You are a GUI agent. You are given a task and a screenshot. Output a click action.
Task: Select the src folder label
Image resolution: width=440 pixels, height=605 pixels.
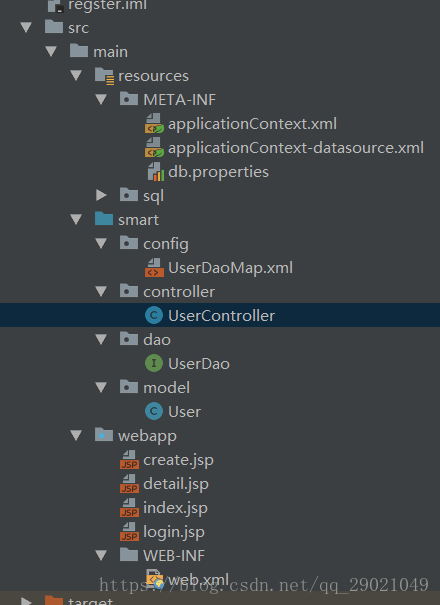click(x=78, y=28)
